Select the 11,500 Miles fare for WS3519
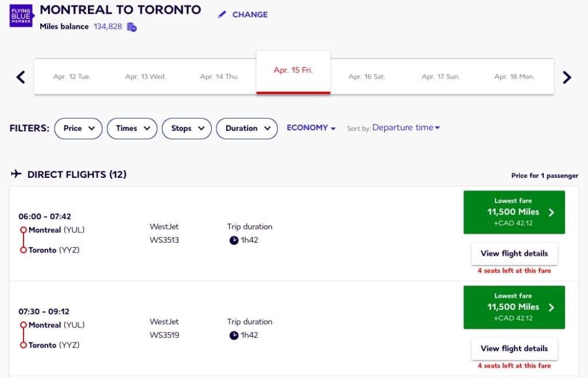Image resolution: width=588 pixels, height=378 pixels. pos(514,307)
